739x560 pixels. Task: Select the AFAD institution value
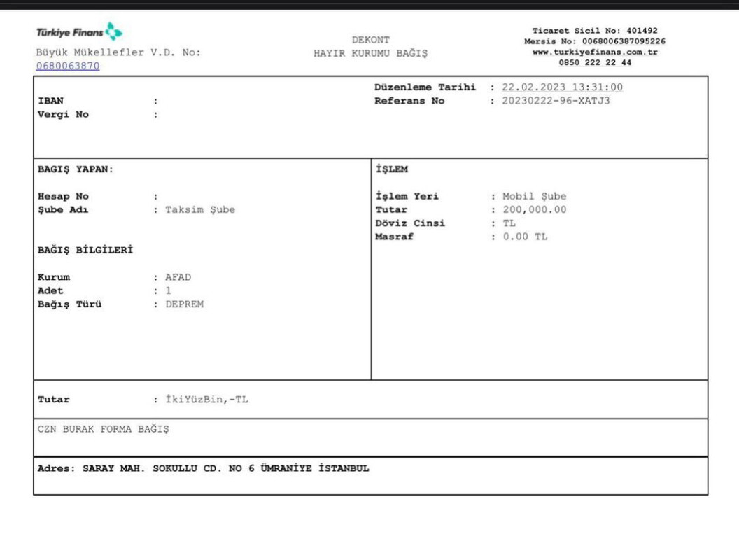178,277
